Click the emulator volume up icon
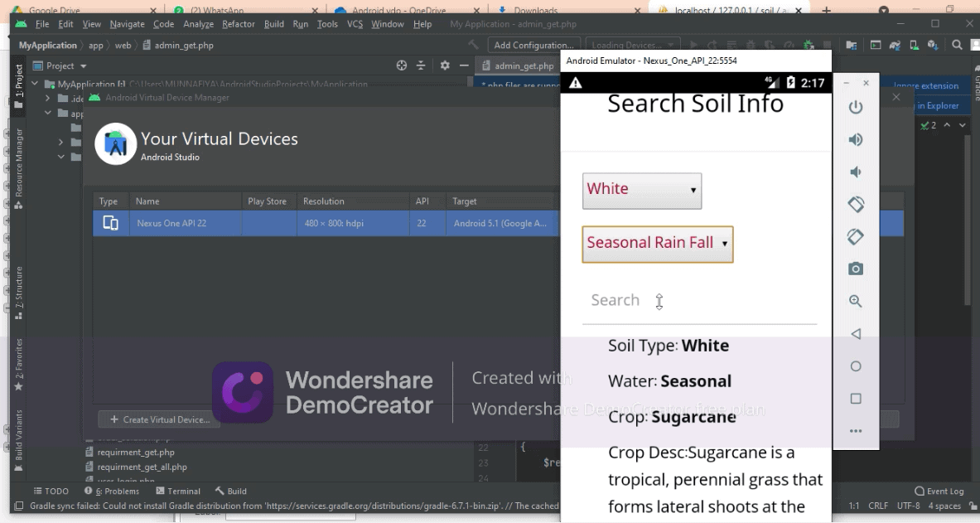Viewport: 980px width, 523px height. tap(856, 140)
